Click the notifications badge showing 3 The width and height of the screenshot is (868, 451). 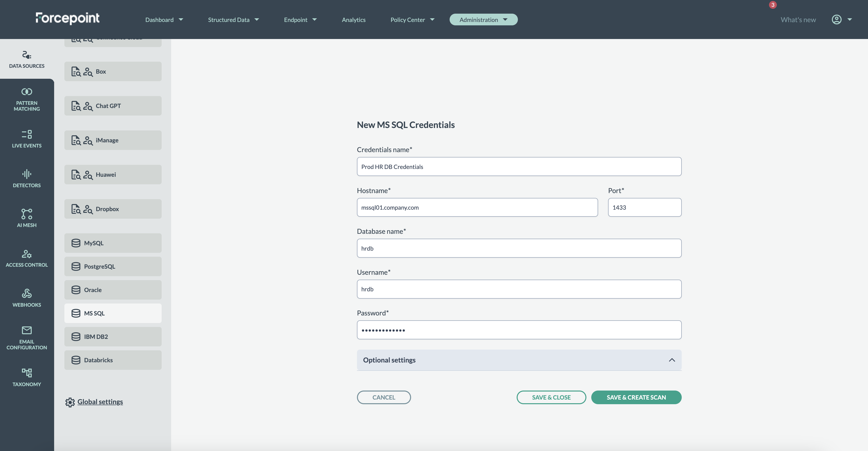click(773, 5)
